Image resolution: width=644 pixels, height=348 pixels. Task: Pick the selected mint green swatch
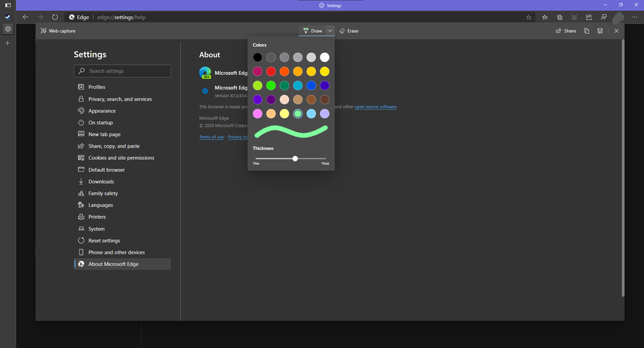click(298, 113)
